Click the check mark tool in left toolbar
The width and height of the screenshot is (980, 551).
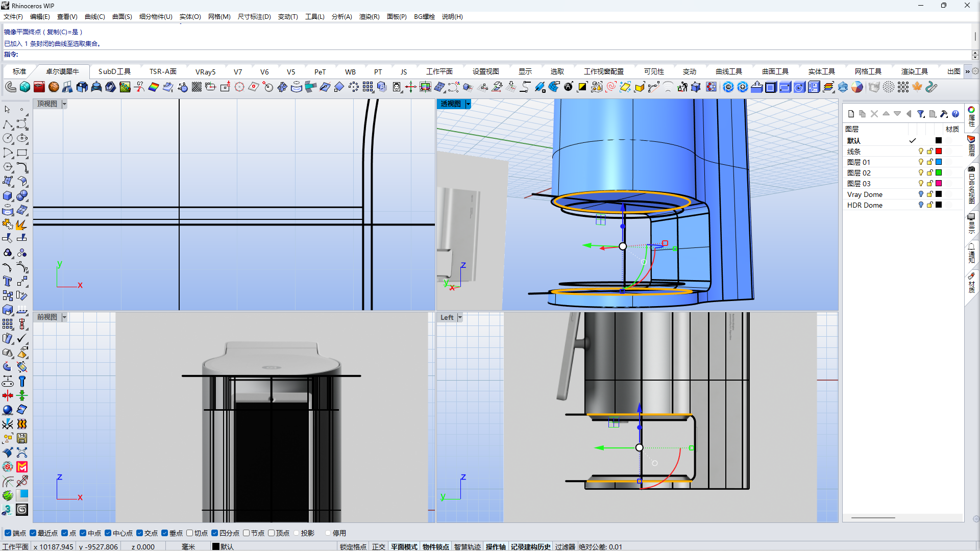[x=22, y=338]
